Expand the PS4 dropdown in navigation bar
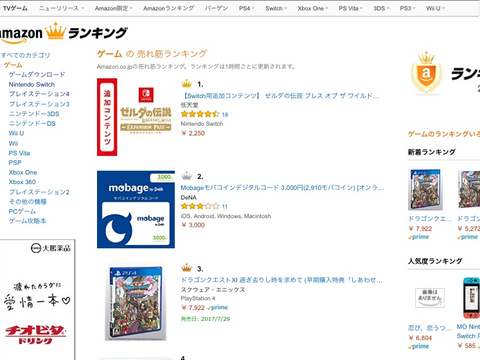The height and width of the screenshot is (360, 480). 246,8
